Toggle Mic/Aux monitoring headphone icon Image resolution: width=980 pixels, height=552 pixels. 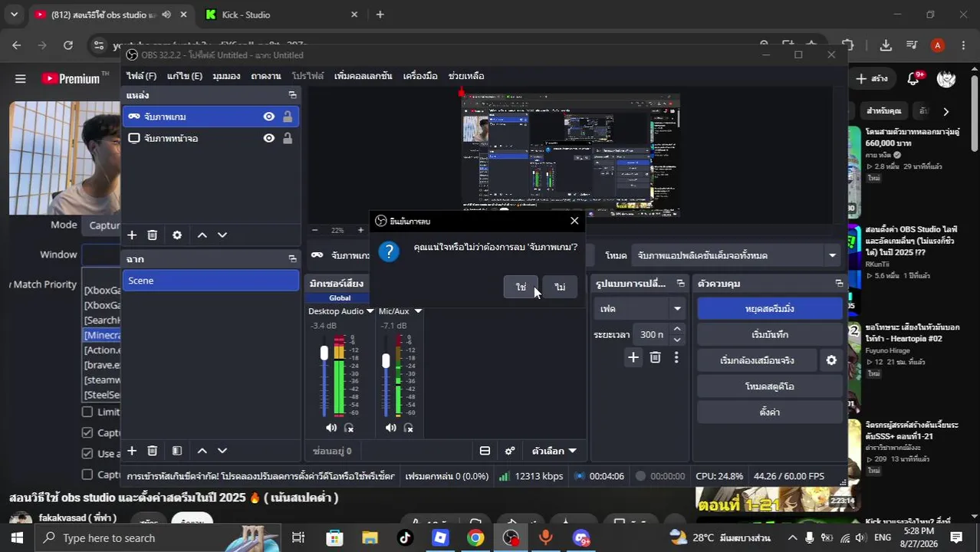coord(409,428)
